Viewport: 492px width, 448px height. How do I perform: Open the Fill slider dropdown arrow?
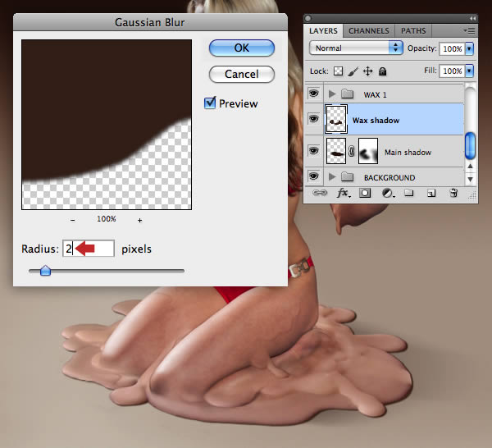(x=469, y=71)
